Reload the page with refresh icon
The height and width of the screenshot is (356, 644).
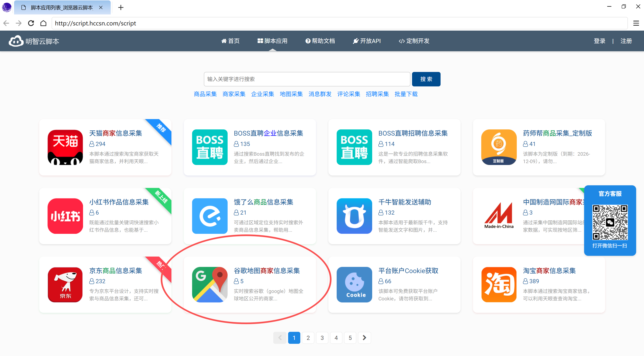click(x=31, y=23)
